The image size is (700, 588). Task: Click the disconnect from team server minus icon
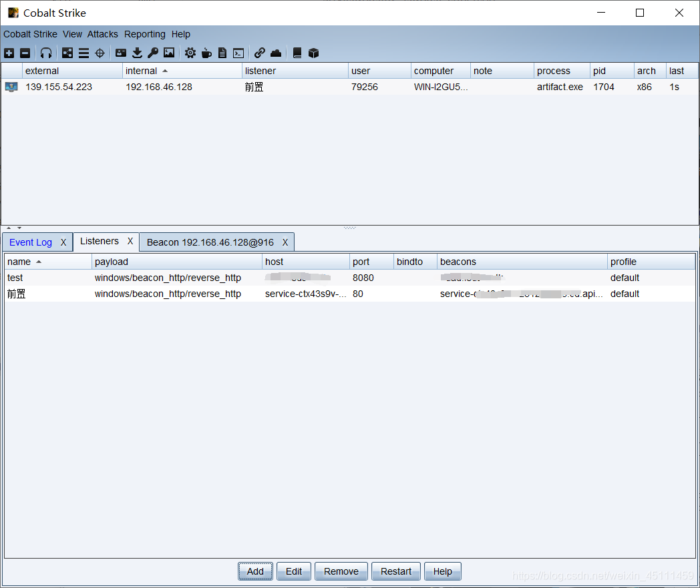pos(25,53)
